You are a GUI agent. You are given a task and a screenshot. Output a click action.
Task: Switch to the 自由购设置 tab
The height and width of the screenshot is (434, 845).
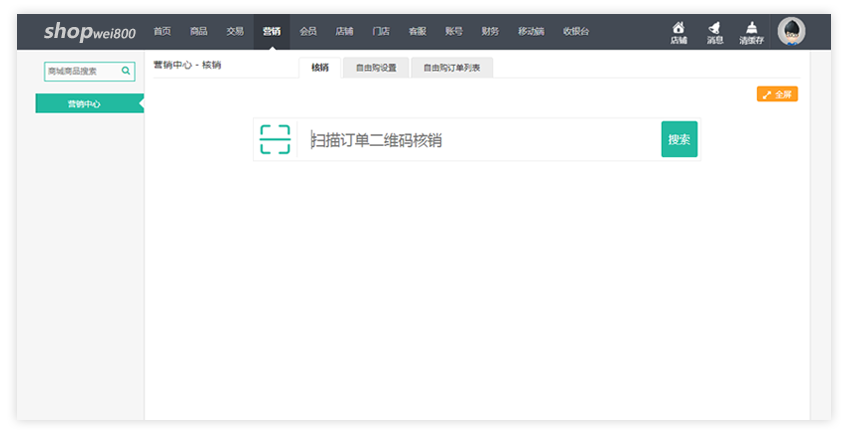tap(376, 68)
